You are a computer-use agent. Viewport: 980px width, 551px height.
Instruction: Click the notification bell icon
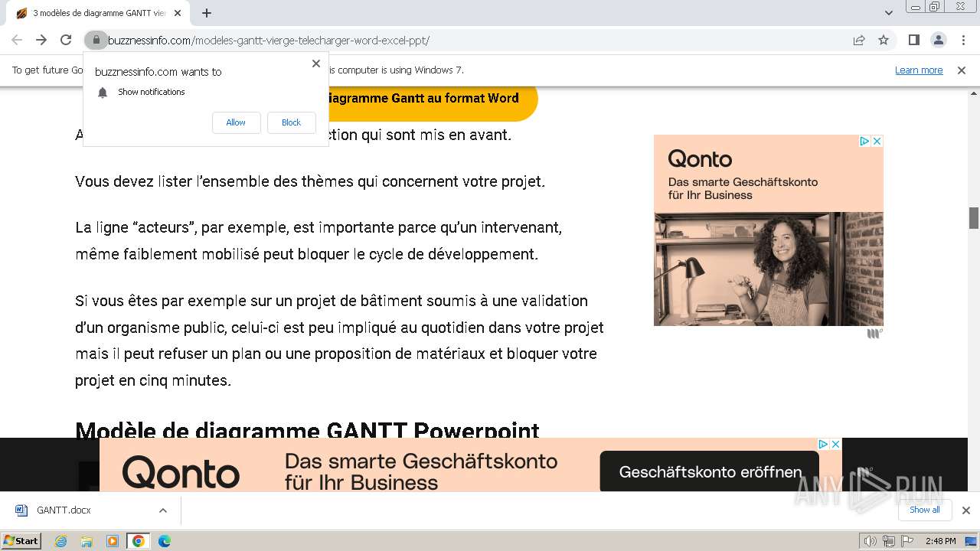pyautogui.click(x=103, y=93)
